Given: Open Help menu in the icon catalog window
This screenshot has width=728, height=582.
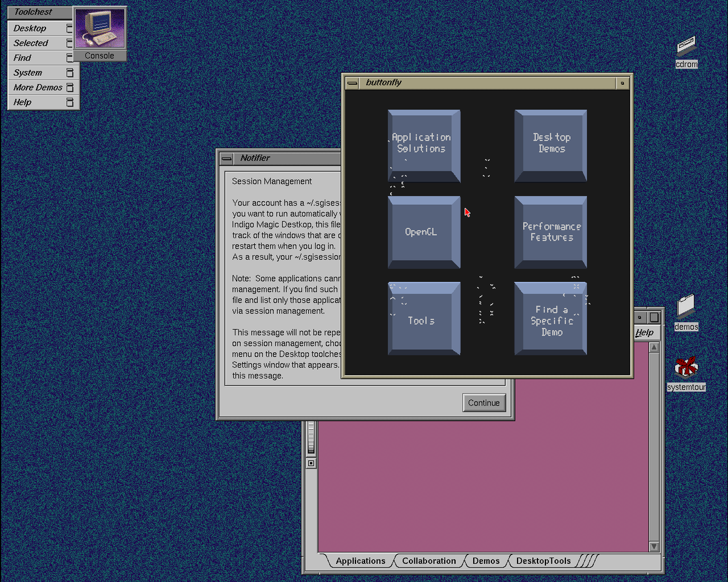Looking at the screenshot, I should click(644, 332).
